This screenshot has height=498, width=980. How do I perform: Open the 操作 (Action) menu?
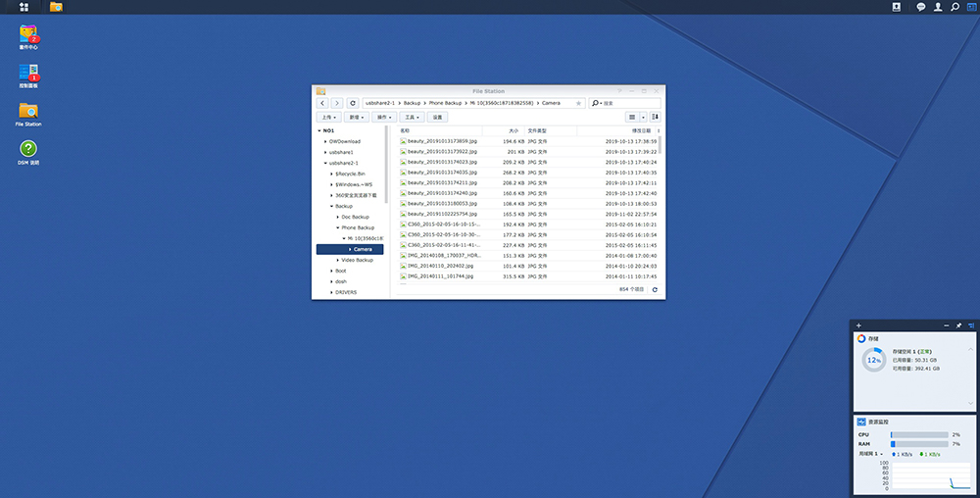point(383,117)
